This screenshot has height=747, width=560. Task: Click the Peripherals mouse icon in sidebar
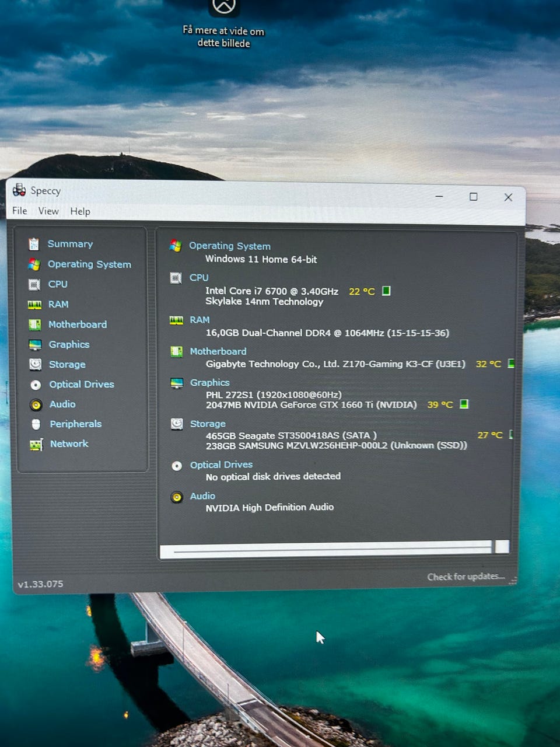[36, 424]
